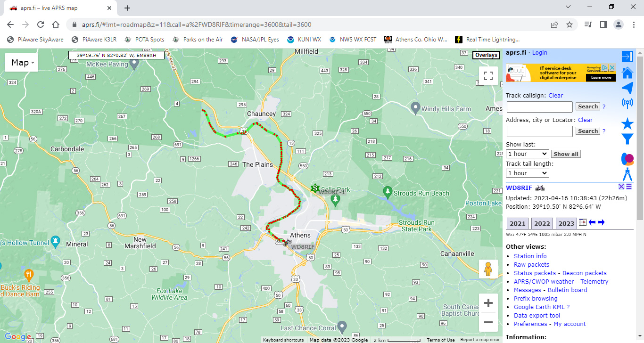Open the Raw packets link
The width and height of the screenshot is (644, 343).
531,265
